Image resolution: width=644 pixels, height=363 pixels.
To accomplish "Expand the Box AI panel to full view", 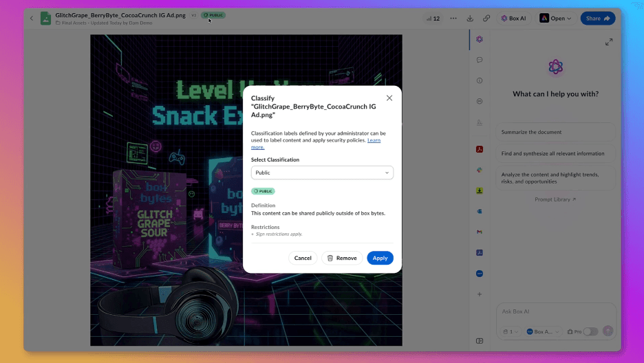I will click(609, 42).
